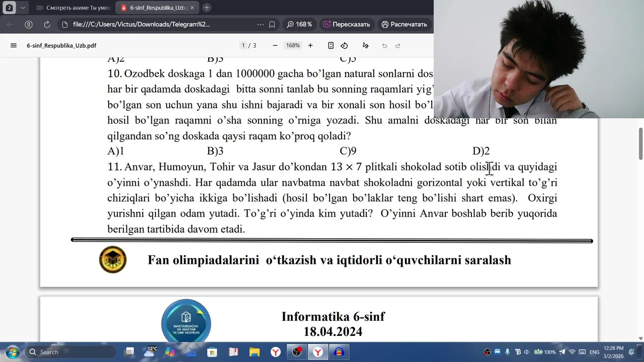Viewport: 644px width, 362px height.
Task: Click the 168% zoom level field
Action: pos(293,45)
